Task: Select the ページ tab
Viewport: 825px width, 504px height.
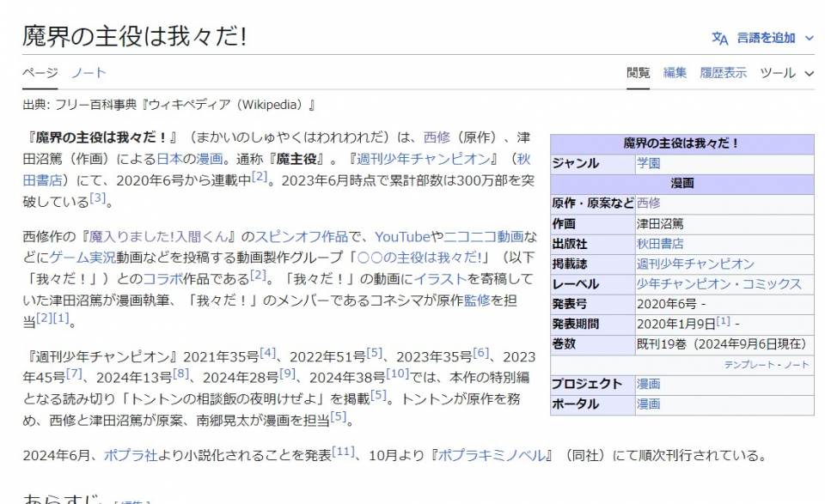Action: [40, 73]
